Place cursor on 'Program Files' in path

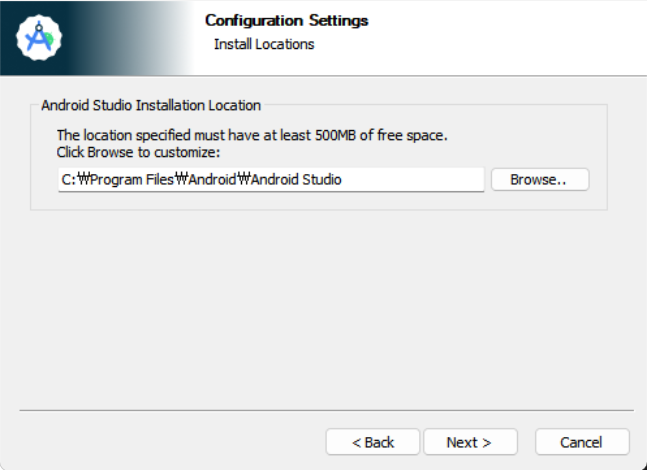click(x=132, y=180)
